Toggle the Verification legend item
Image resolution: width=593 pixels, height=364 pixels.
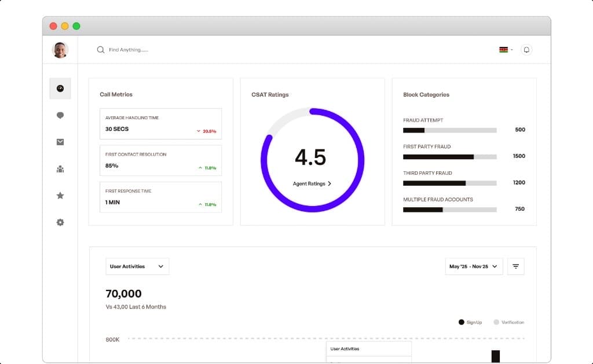click(x=508, y=322)
